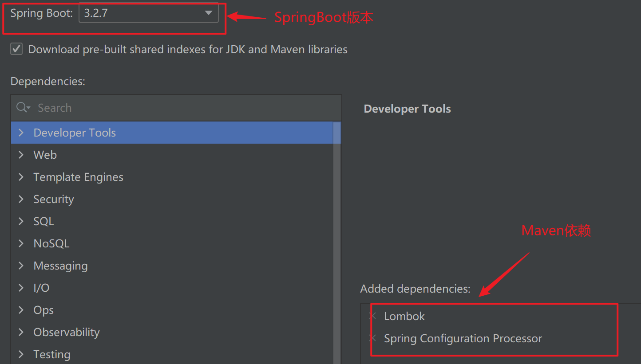Select the Observability category

point(67,332)
